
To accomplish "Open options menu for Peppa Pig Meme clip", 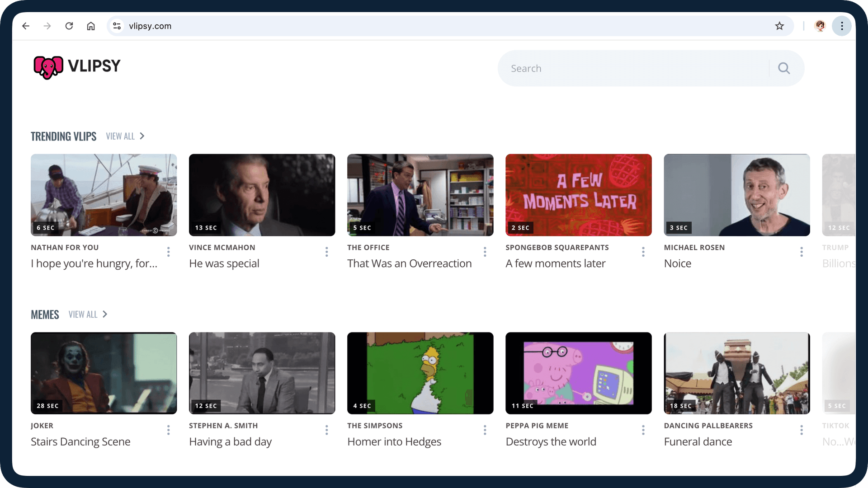I will pos(643,430).
